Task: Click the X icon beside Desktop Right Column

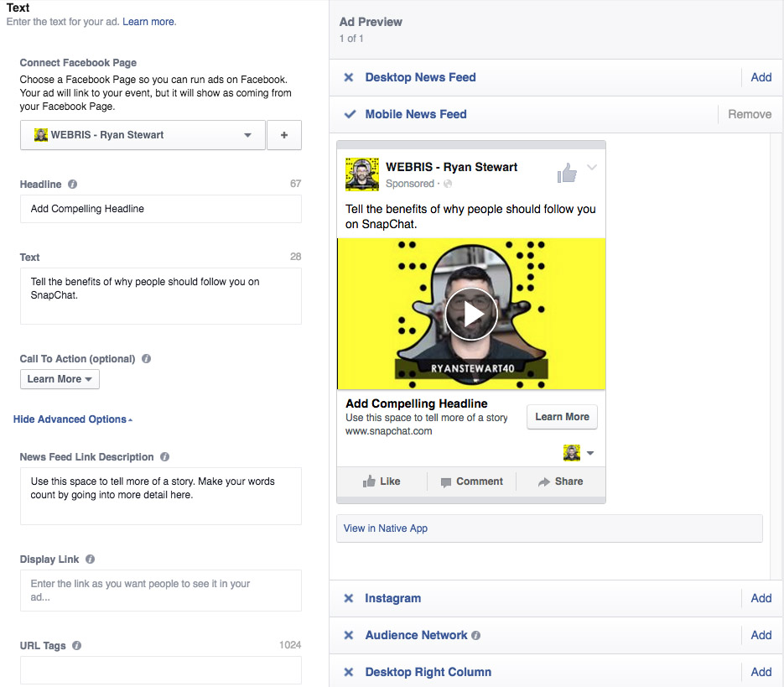Action: 349,672
